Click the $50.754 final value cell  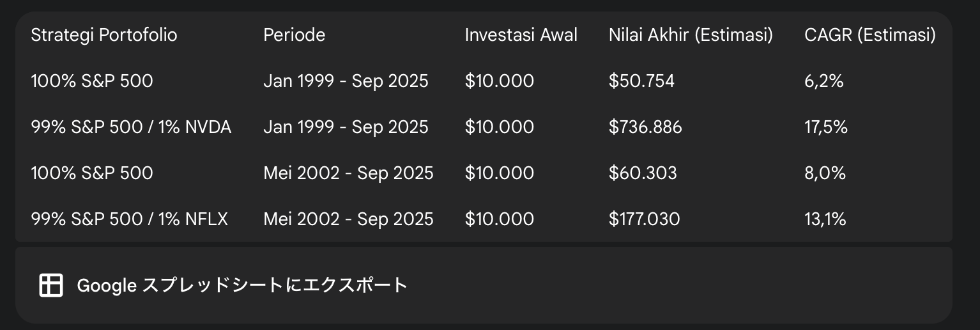click(641, 81)
